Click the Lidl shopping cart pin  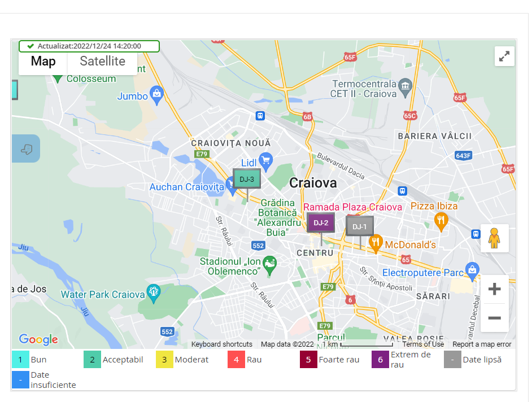(x=265, y=162)
